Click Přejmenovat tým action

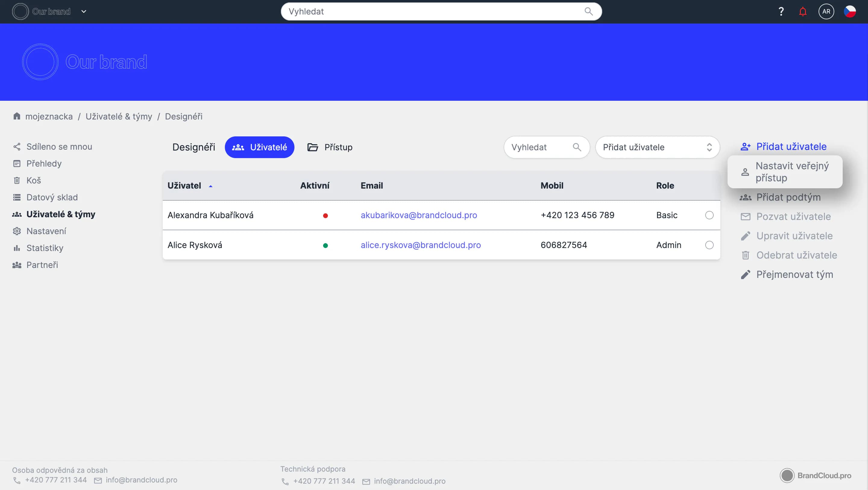tap(794, 275)
